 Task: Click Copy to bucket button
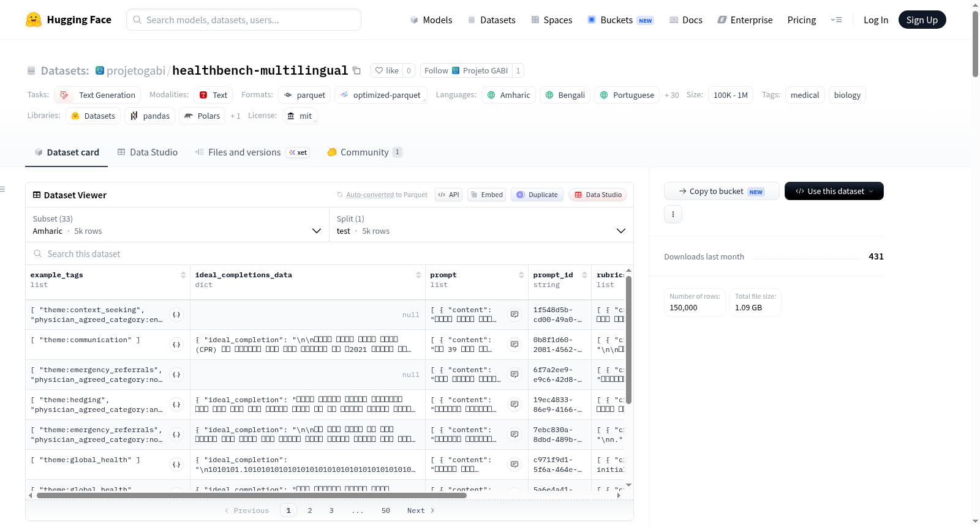pyautogui.click(x=722, y=191)
